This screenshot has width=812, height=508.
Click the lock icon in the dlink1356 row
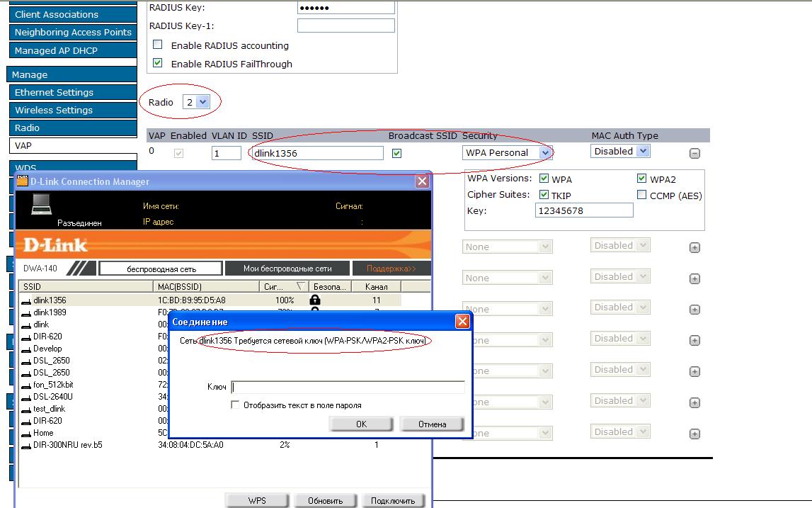[x=316, y=300]
